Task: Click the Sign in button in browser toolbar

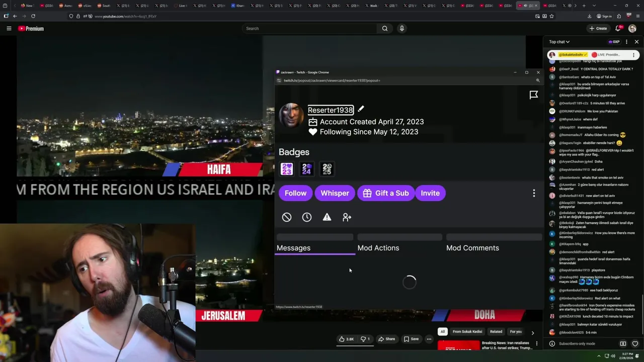Action: [604, 16]
